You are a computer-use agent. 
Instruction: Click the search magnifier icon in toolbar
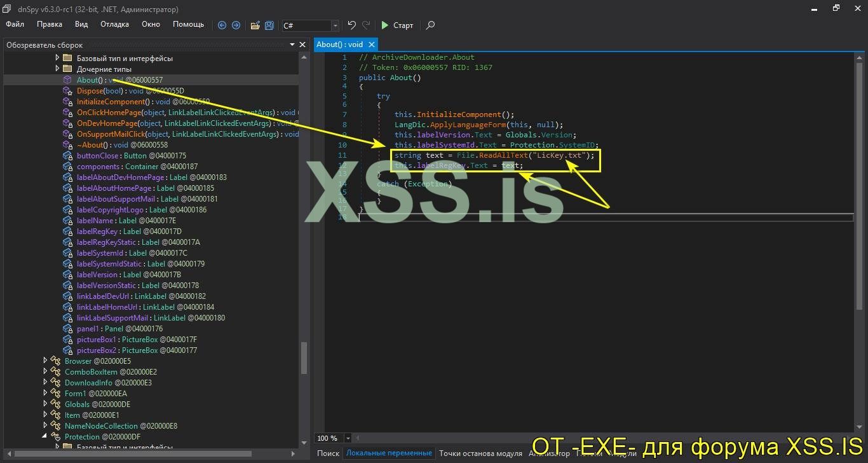point(430,25)
